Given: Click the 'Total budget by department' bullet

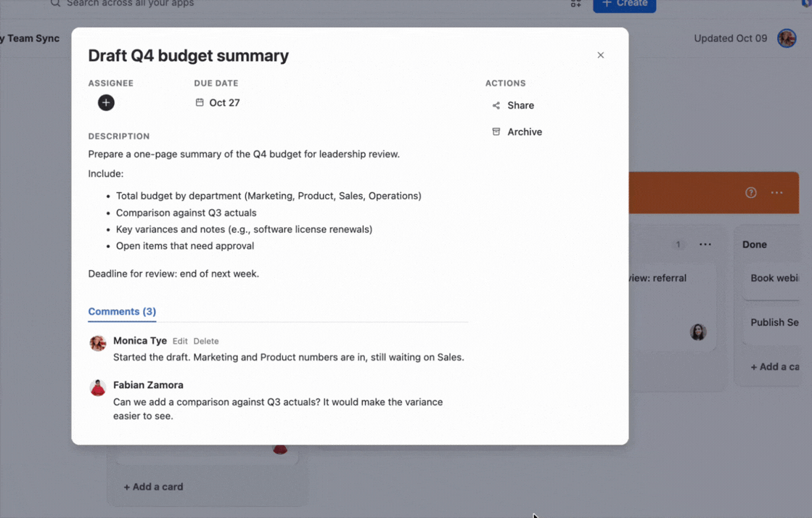Looking at the screenshot, I should point(268,196).
